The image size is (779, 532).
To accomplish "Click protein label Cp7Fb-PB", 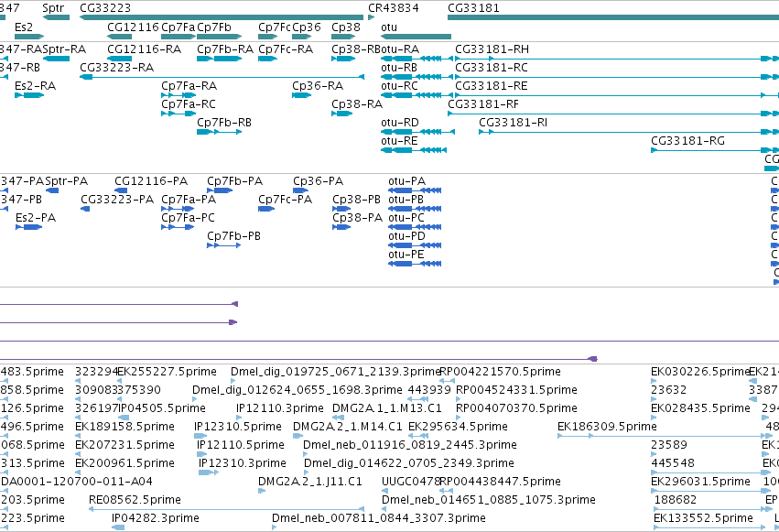I will click(234, 236).
